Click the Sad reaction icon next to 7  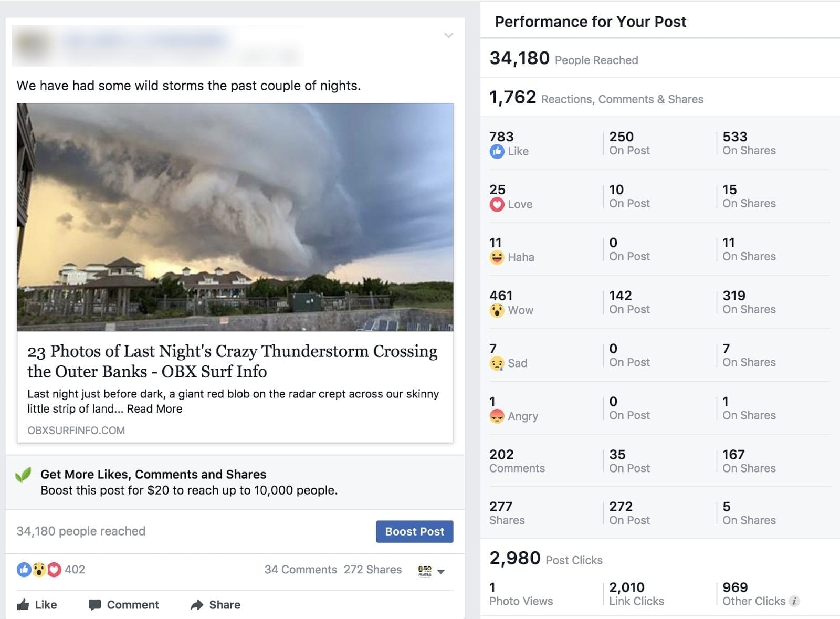pos(497,363)
